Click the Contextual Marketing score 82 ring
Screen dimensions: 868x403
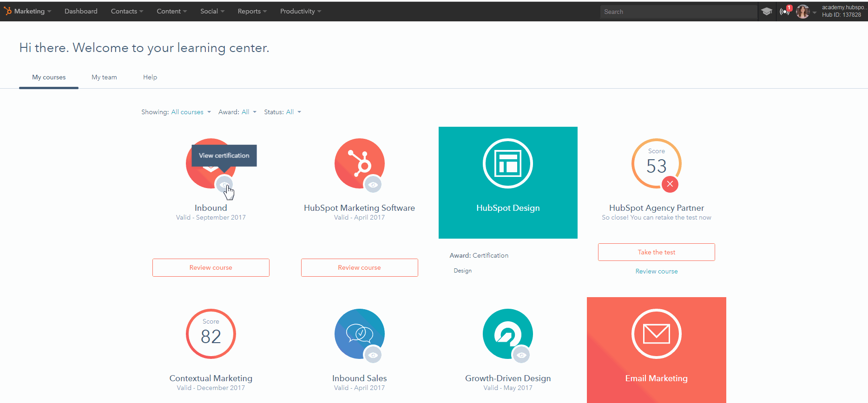[210, 333]
